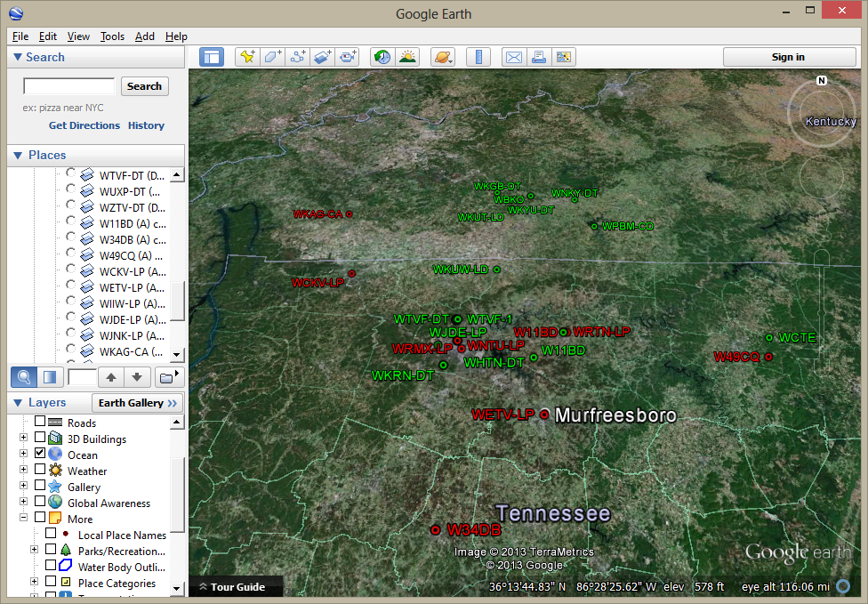Click the W49CQ red map marker
This screenshot has width=868, height=604.
click(768, 357)
